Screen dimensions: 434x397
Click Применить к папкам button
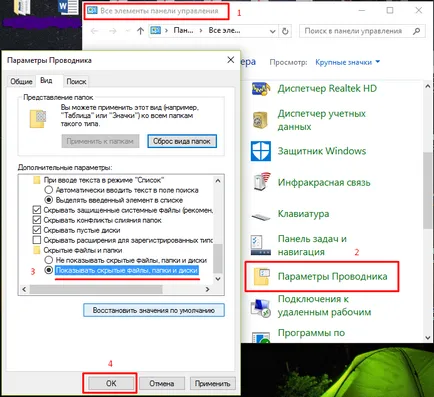(x=100, y=141)
